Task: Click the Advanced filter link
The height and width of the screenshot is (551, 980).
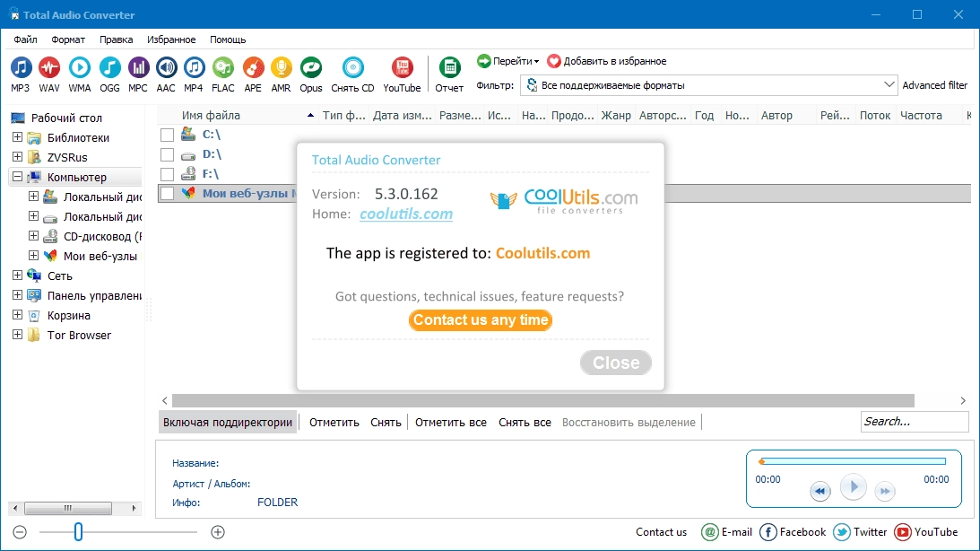Action: (x=934, y=85)
